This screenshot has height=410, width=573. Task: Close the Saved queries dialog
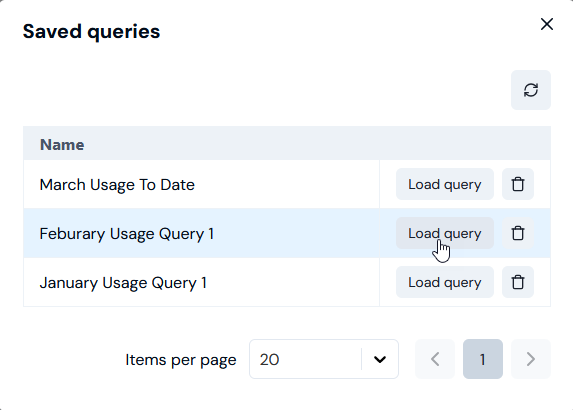click(x=547, y=24)
